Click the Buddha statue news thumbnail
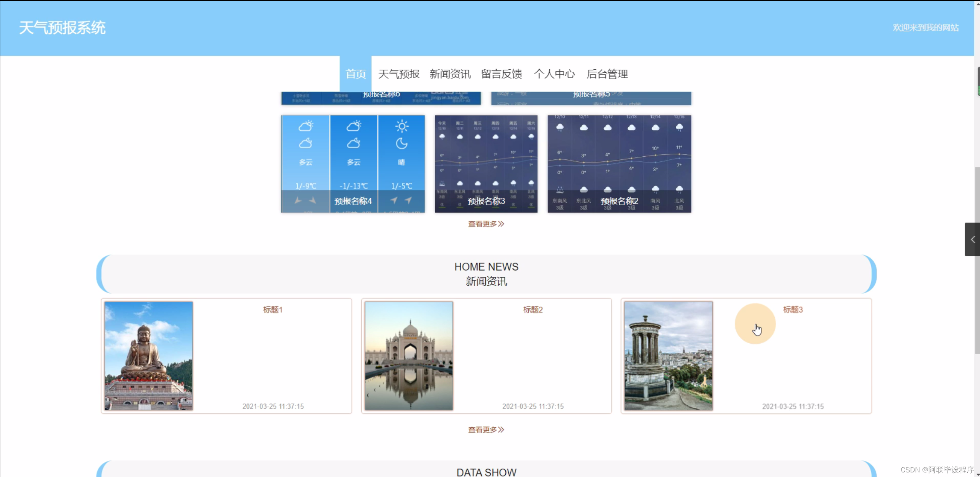This screenshot has height=477, width=980. tap(148, 356)
